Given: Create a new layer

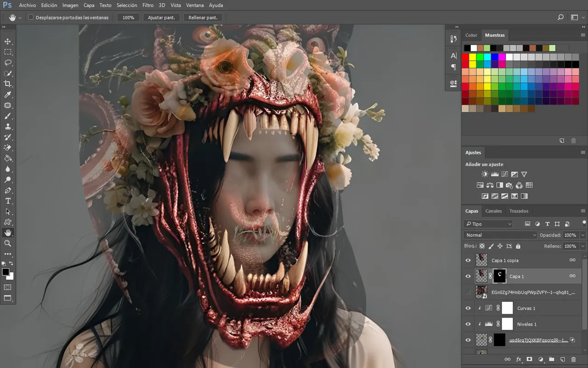Looking at the screenshot, I should tap(562, 359).
